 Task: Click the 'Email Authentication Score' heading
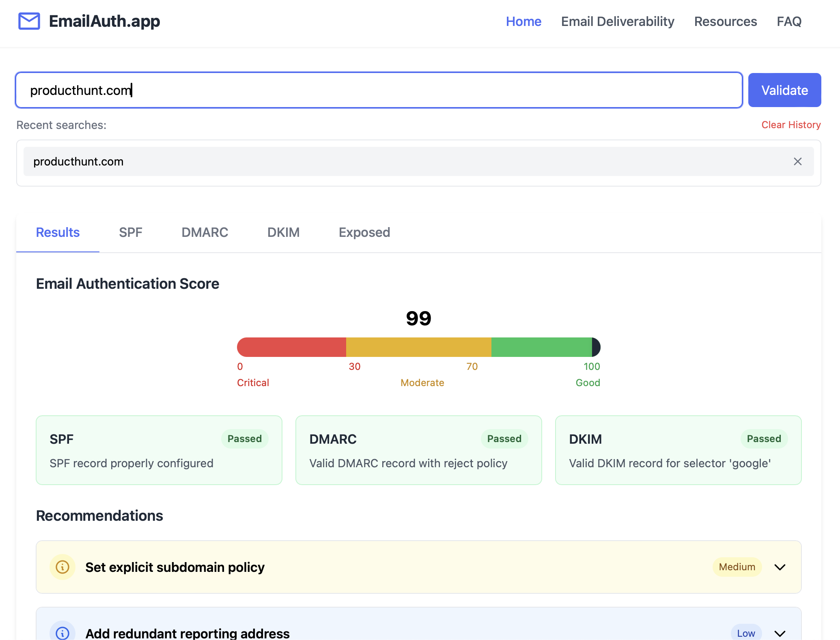(x=127, y=284)
